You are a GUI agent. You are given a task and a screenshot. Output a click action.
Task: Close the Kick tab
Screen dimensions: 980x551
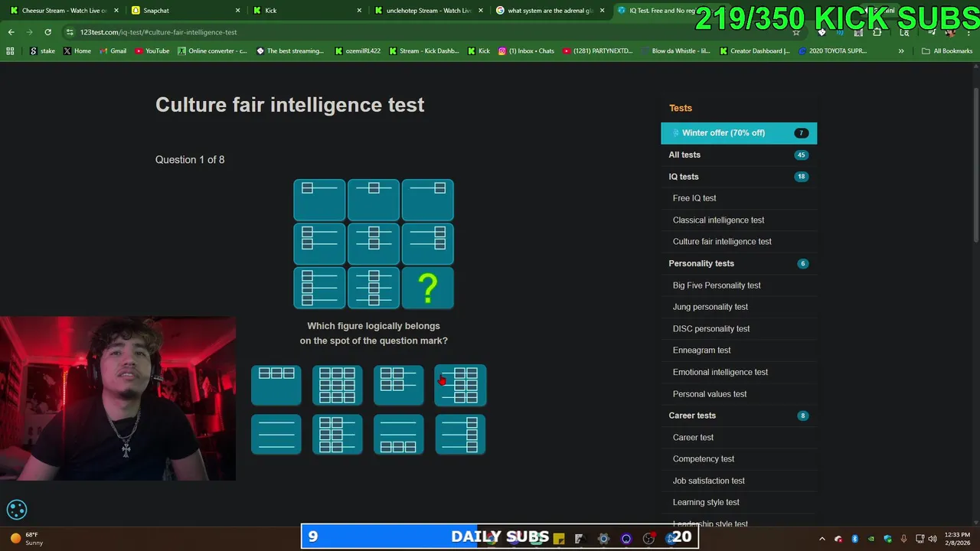click(360, 11)
